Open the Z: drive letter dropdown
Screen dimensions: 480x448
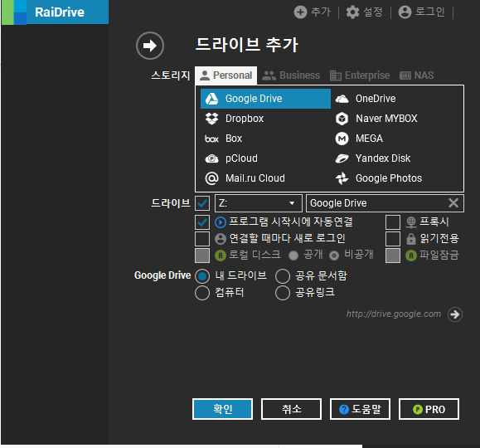pos(259,203)
